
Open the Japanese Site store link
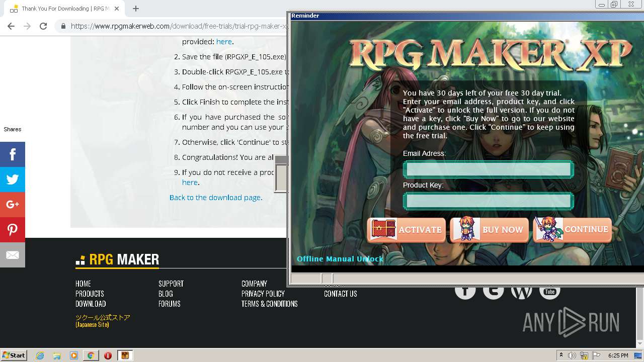103,321
